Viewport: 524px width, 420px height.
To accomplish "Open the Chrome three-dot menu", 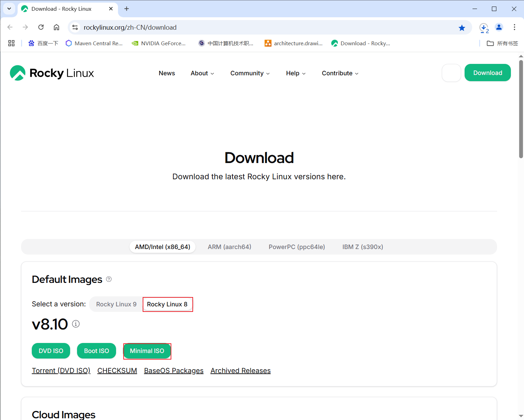I will 514,27.
